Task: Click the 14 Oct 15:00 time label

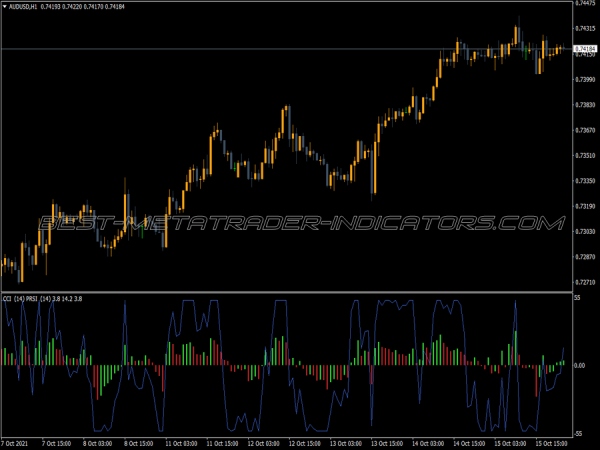Action: pos(469,443)
